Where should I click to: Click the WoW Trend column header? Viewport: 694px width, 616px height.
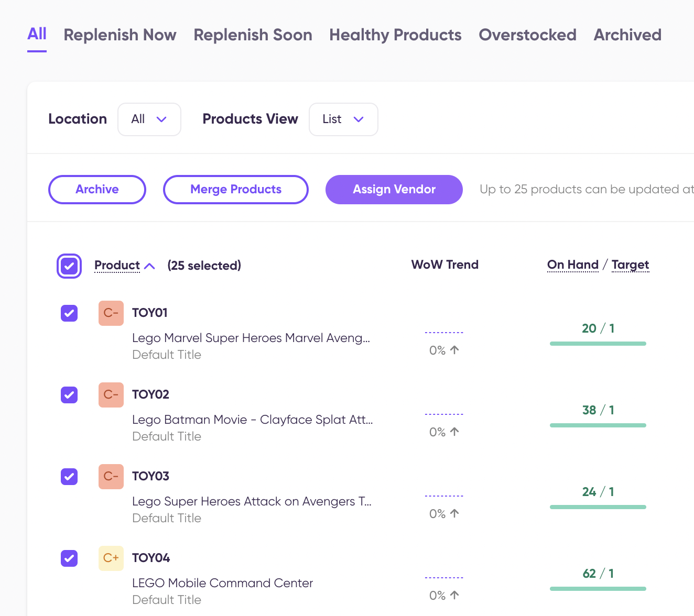[x=444, y=265]
